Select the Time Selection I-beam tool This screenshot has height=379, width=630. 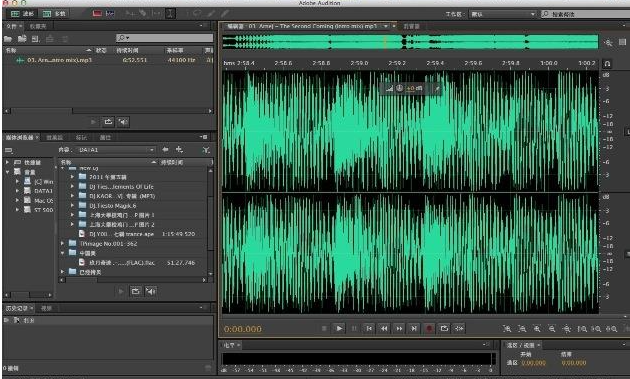pyautogui.click(x=170, y=14)
